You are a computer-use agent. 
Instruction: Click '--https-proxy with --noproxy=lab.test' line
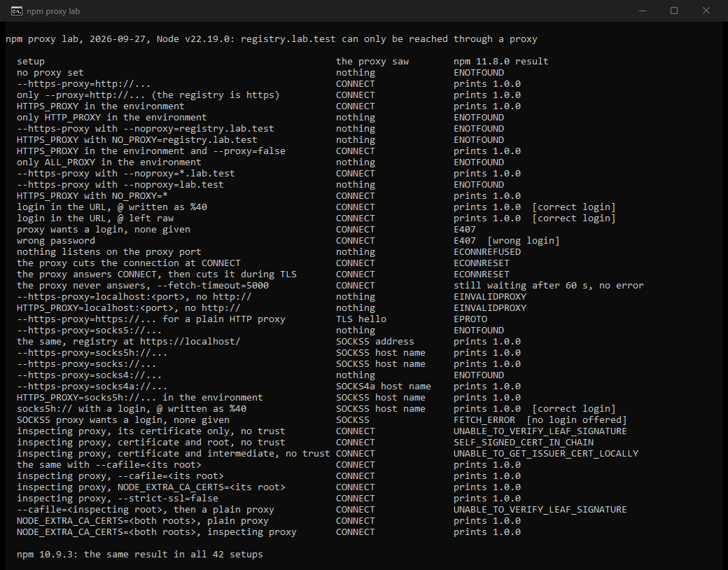[x=120, y=184]
